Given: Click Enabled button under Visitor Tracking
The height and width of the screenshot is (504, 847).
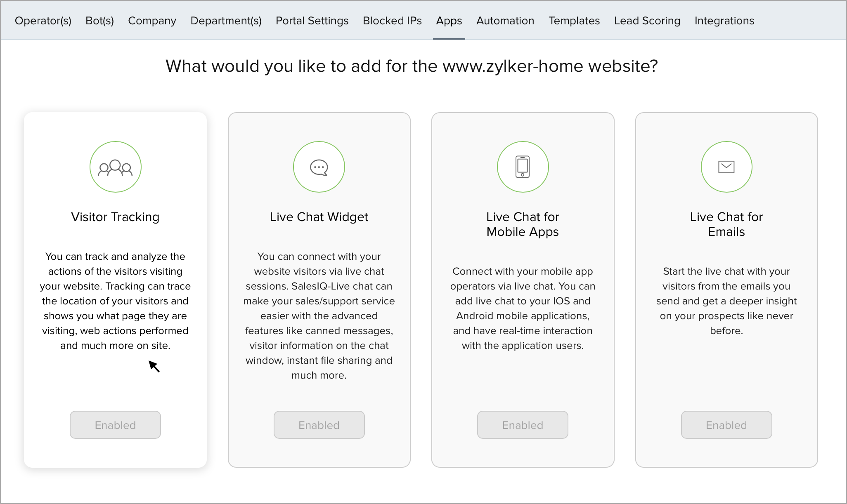Looking at the screenshot, I should point(115,425).
